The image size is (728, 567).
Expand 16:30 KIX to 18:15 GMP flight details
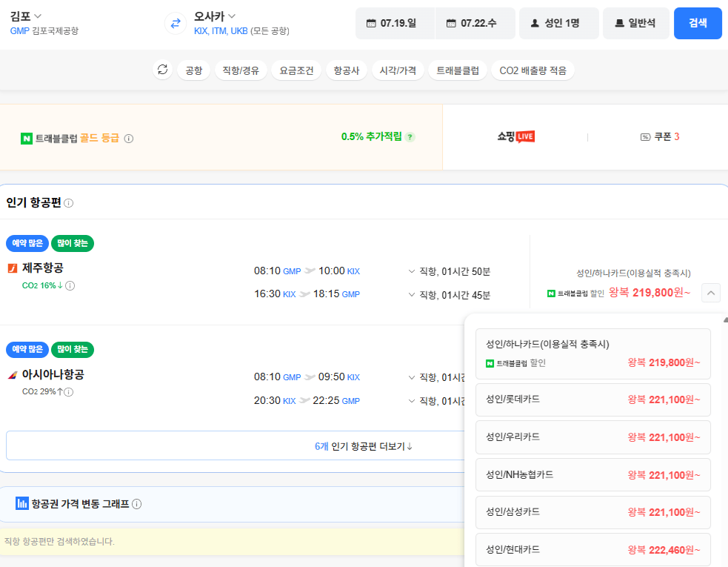point(411,294)
